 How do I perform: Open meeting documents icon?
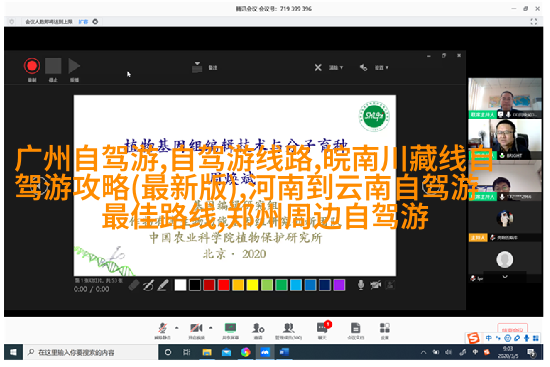[x=355, y=331]
